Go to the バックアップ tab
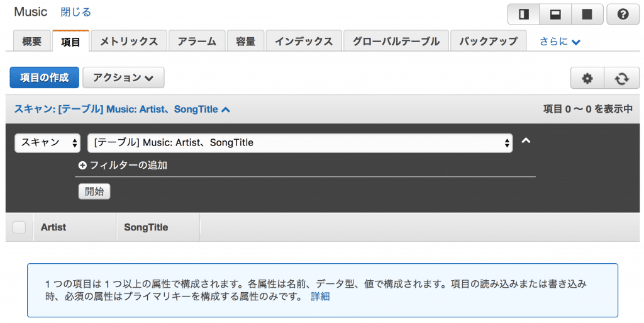 [488, 42]
